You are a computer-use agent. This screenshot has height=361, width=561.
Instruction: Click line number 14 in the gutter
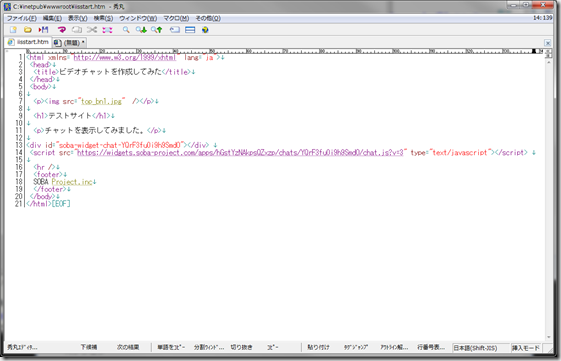tap(19, 152)
